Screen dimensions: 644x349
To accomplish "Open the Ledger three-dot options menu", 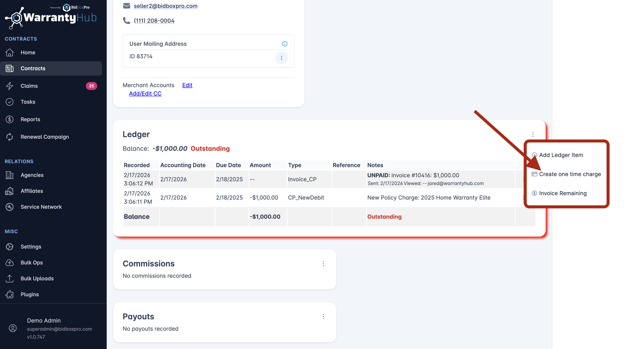I will (533, 134).
